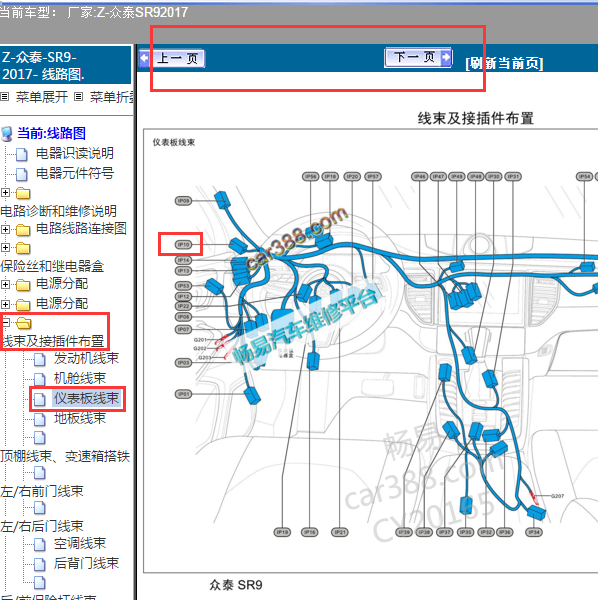Click connector label IP39 at bottom
The image size is (598, 600).
tap(404, 532)
